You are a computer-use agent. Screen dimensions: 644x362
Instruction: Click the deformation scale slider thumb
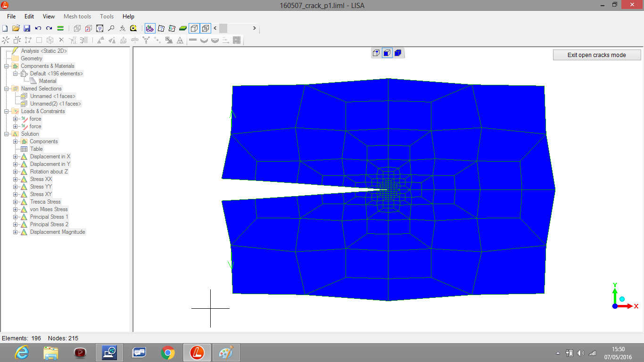223,28
